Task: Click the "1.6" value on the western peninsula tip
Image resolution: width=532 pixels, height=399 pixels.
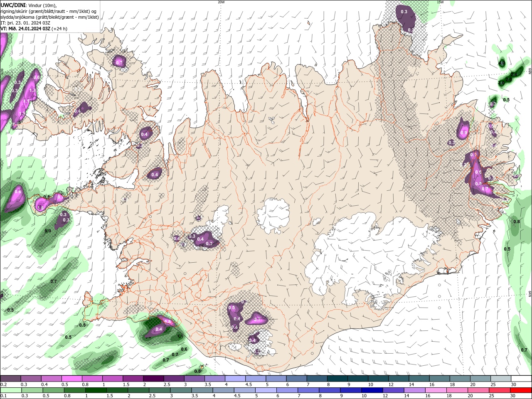Action: coord(40,208)
